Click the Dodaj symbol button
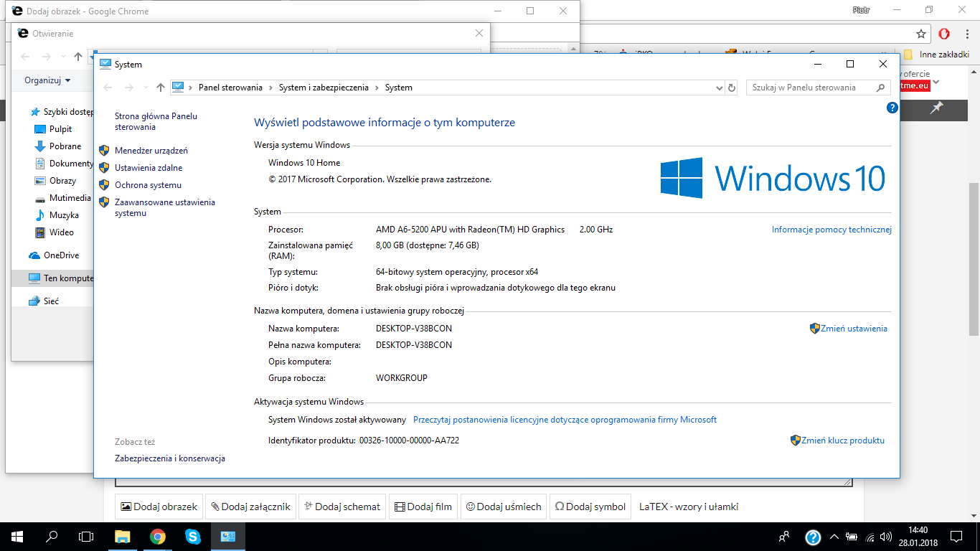980x551 pixels. click(590, 507)
